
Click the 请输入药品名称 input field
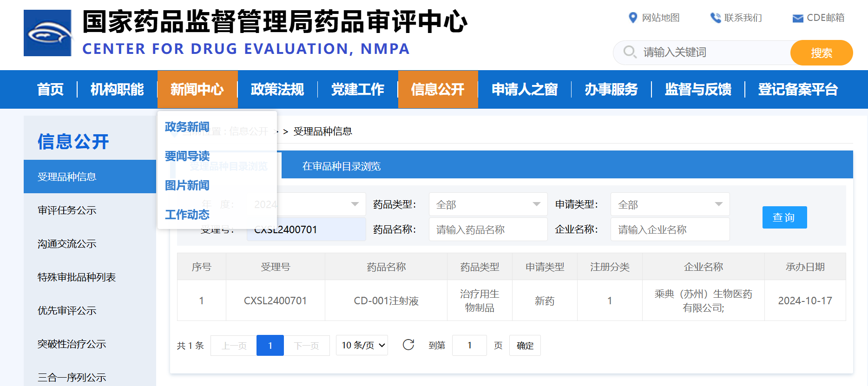(488, 229)
